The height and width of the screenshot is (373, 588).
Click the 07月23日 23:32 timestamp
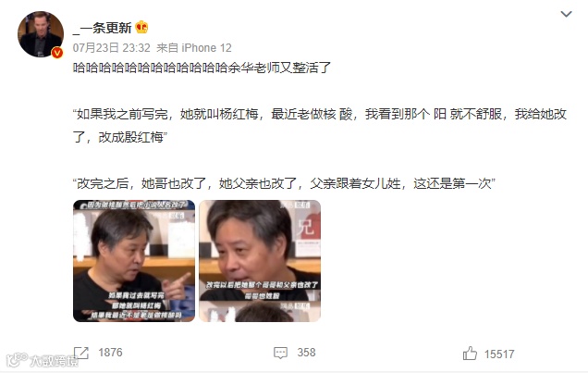click(111, 48)
